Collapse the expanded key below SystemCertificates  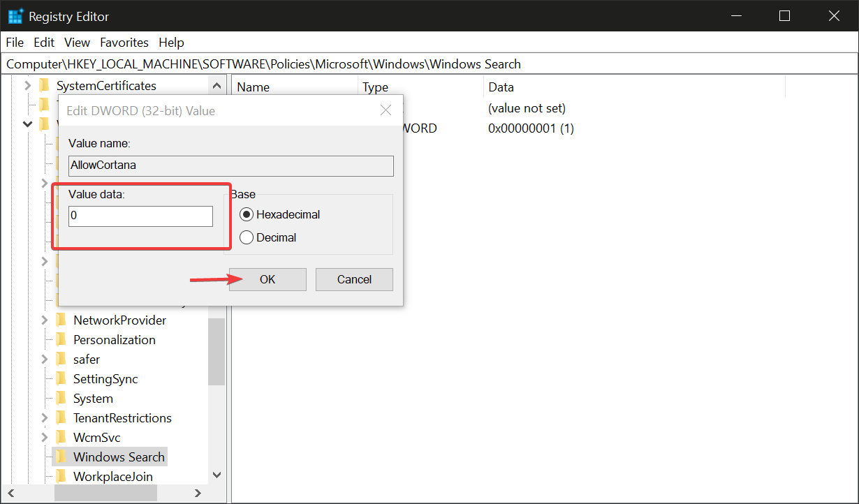(x=28, y=124)
